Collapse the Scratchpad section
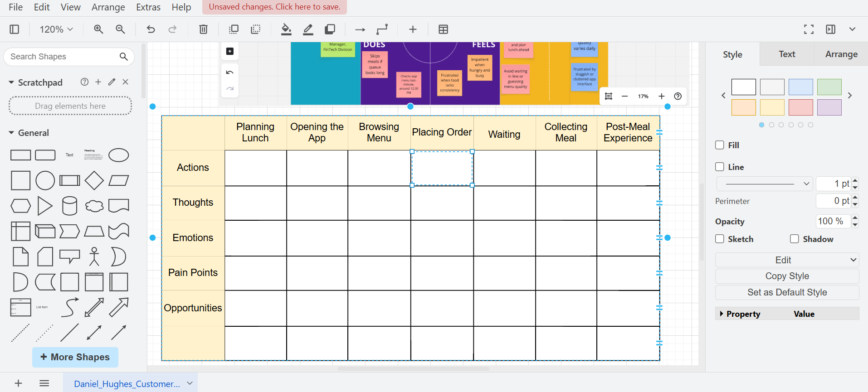 [11, 82]
